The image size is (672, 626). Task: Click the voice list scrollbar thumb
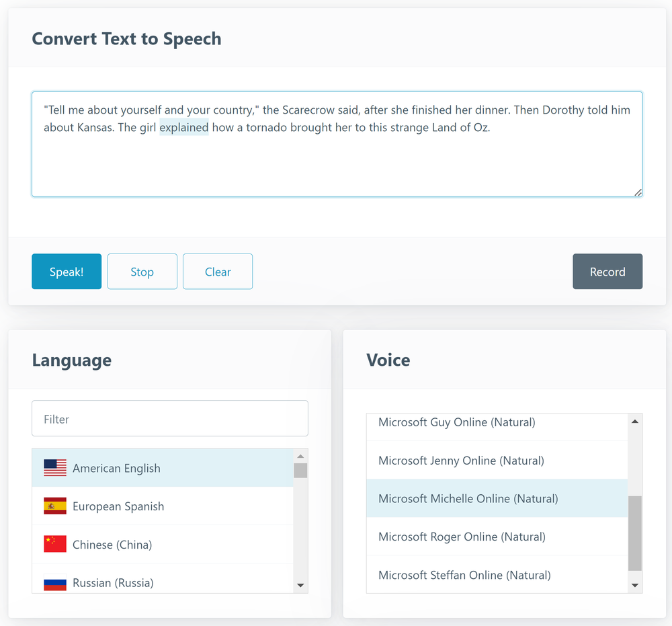point(635,533)
